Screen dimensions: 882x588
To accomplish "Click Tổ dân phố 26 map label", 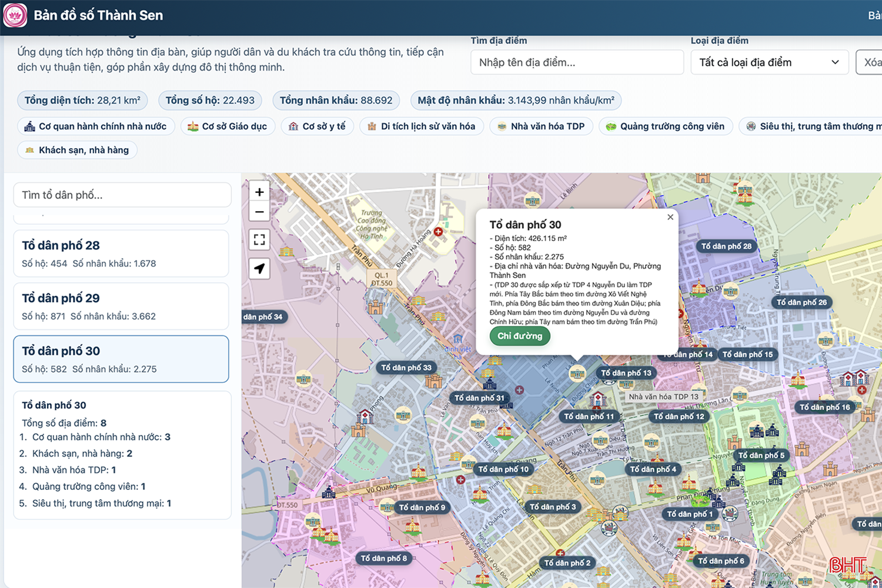I will coord(801,302).
